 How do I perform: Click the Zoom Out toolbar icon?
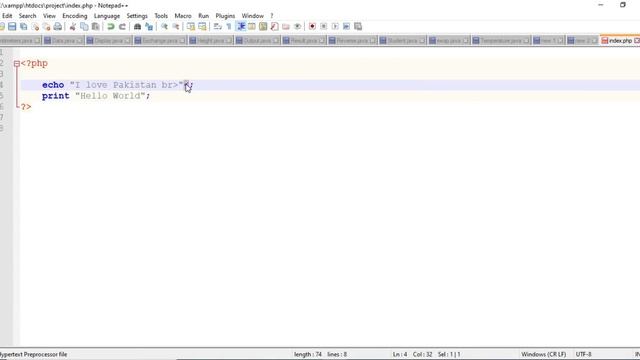click(176, 27)
